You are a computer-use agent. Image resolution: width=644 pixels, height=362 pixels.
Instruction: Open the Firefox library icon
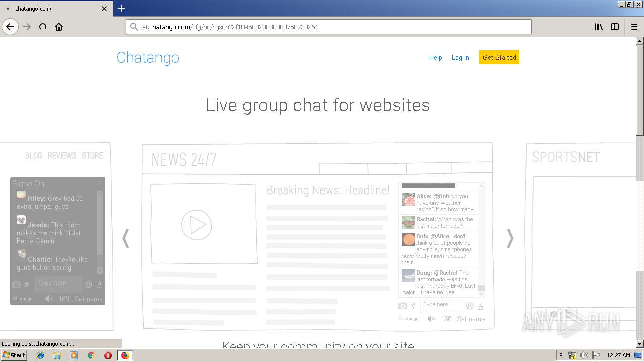[599, 27]
